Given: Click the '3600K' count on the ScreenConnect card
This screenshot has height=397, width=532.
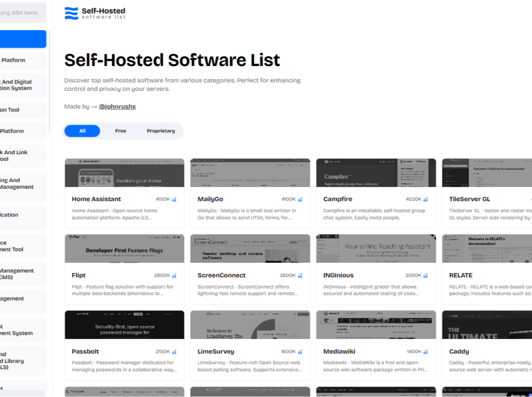Looking at the screenshot, I should tap(288, 276).
